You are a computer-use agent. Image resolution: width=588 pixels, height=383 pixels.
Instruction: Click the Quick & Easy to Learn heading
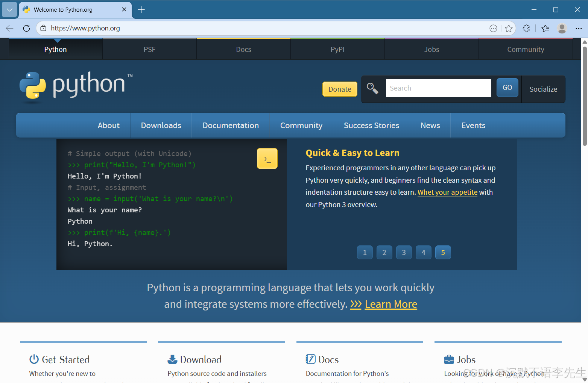[352, 153]
